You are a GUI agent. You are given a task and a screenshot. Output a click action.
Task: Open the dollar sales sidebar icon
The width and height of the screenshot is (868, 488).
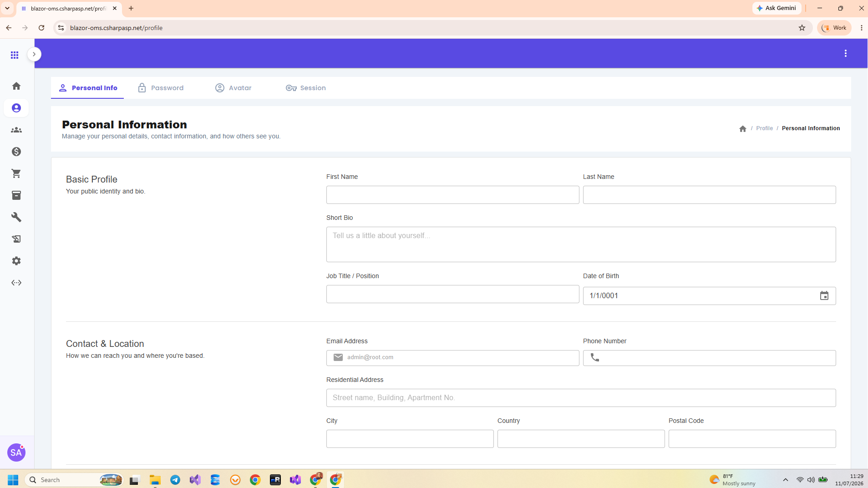click(x=16, y=152)
